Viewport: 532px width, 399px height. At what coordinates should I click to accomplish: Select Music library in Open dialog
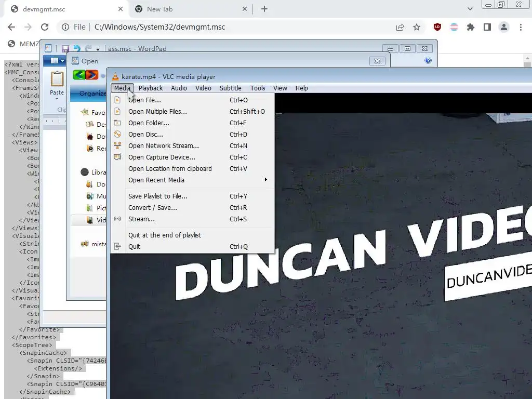(96, 196)
